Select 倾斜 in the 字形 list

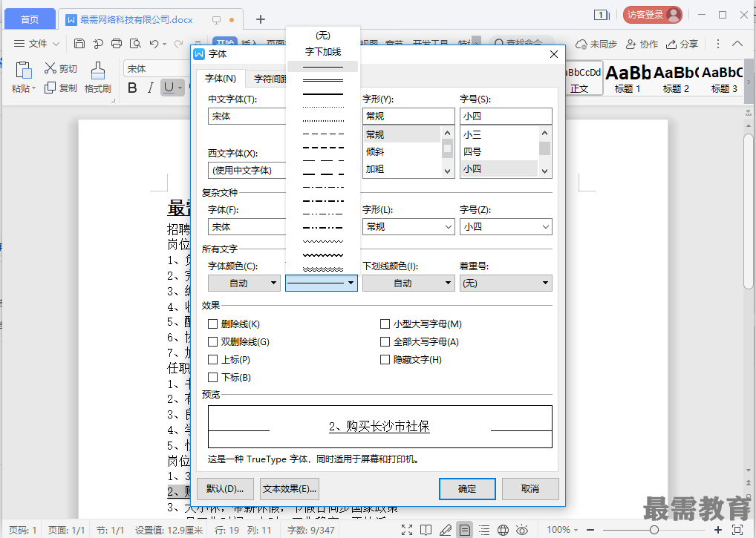(402, 151)
